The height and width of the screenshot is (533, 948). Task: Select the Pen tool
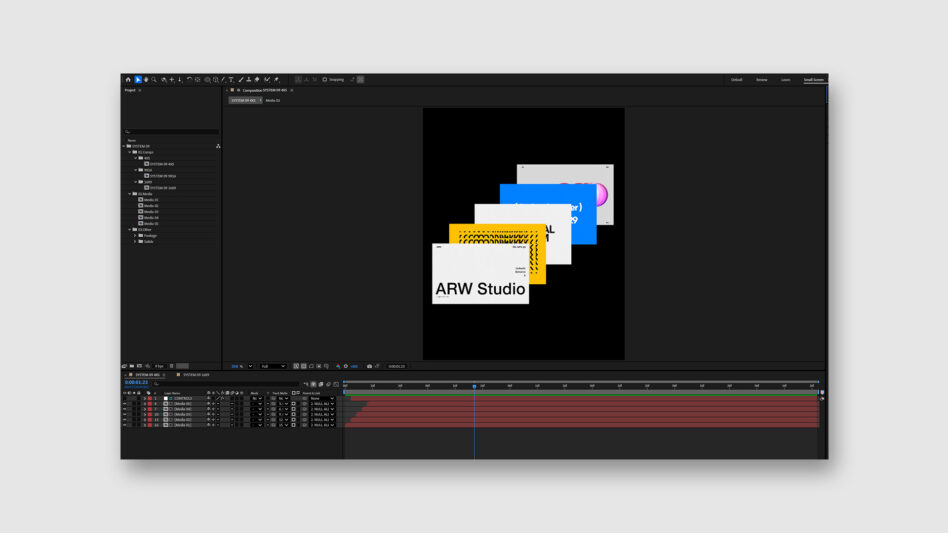pos(222,80)
